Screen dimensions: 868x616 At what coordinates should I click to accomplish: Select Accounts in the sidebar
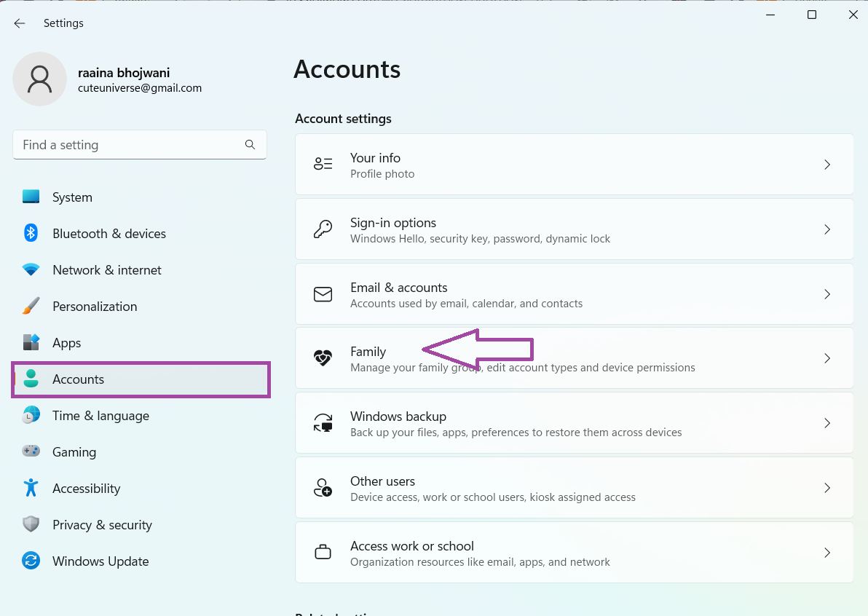[x=78, y=379]
